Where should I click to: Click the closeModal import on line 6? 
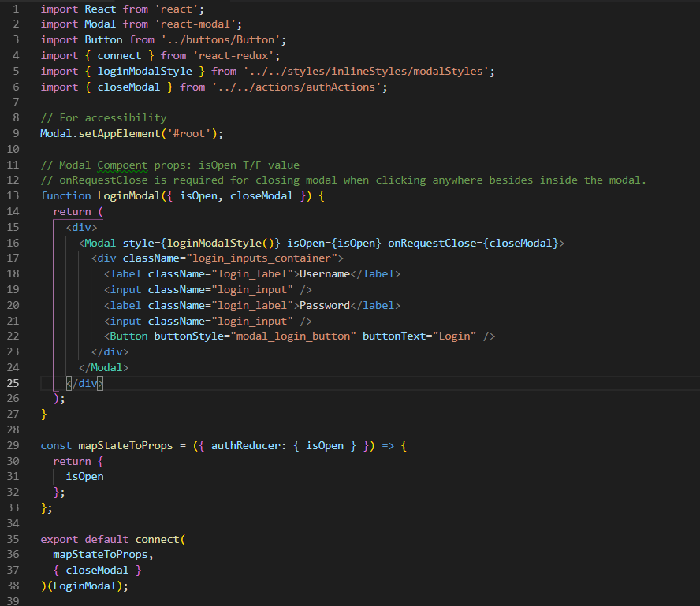coord(128,86)
